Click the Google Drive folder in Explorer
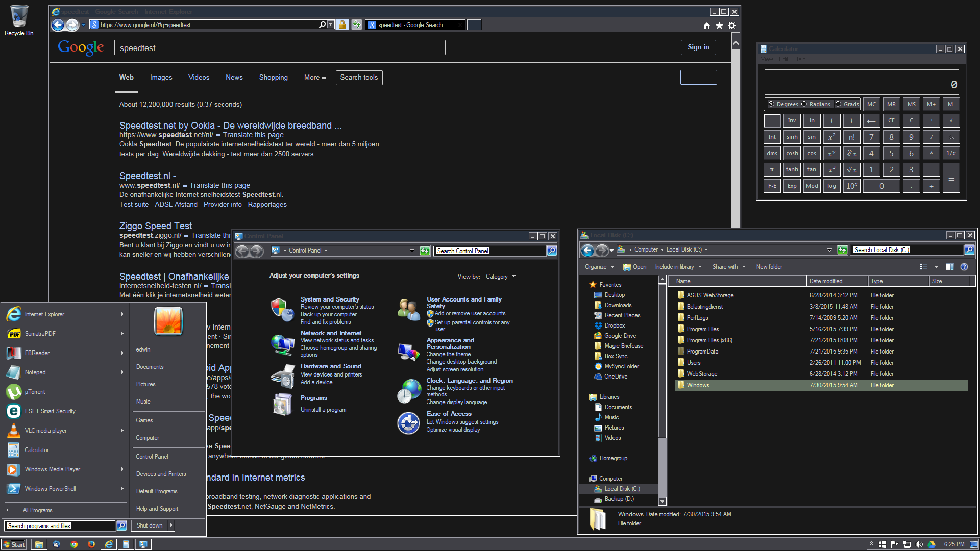 620,336
